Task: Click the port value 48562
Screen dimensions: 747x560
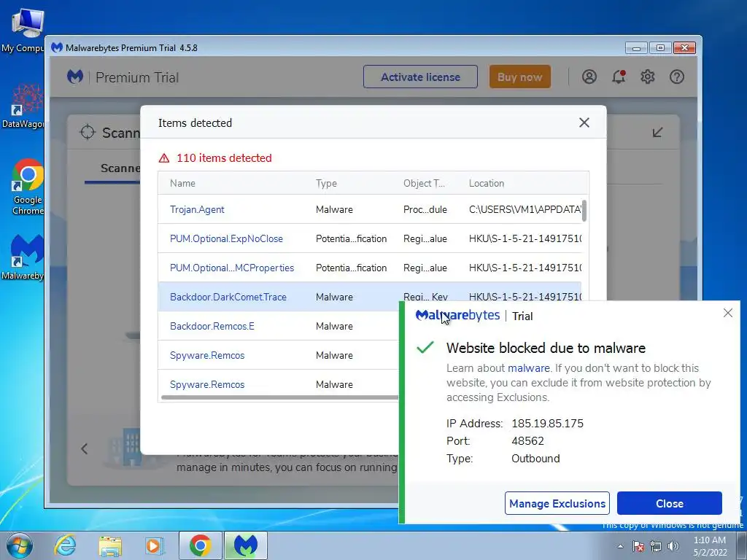Action: [x=527, y=441]
